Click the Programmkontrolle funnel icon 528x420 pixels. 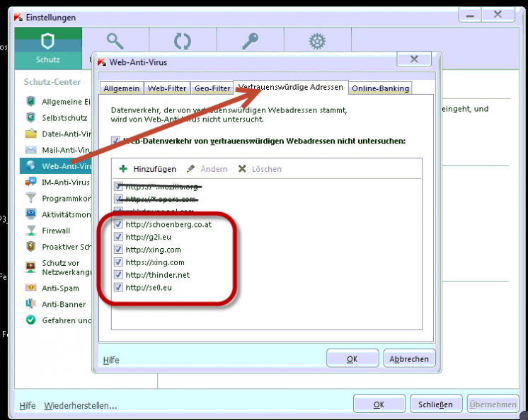[x=31, y=198]
